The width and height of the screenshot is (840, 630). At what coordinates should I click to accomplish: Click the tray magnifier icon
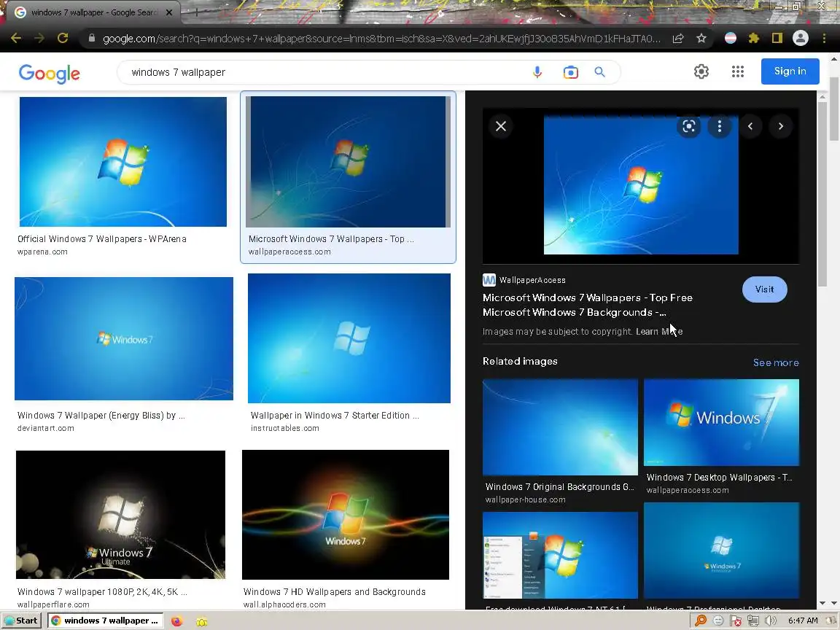700,621
